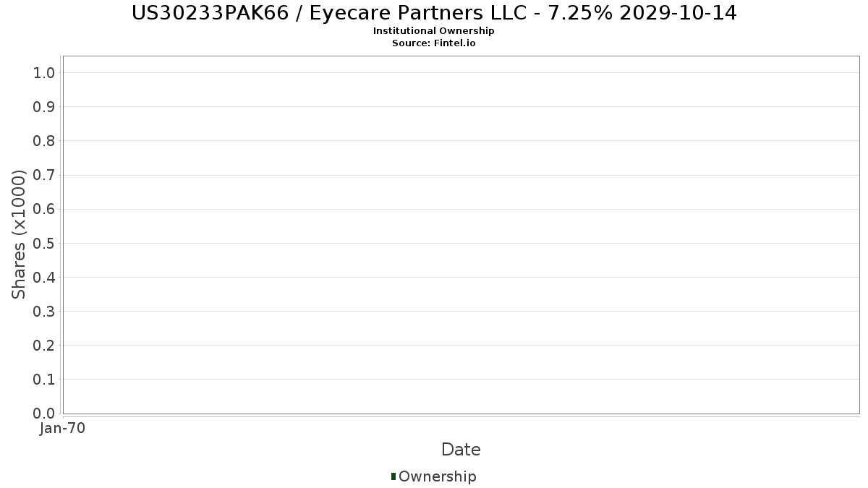Select the 0.5 y-axis tick label

tap(44, 243)
